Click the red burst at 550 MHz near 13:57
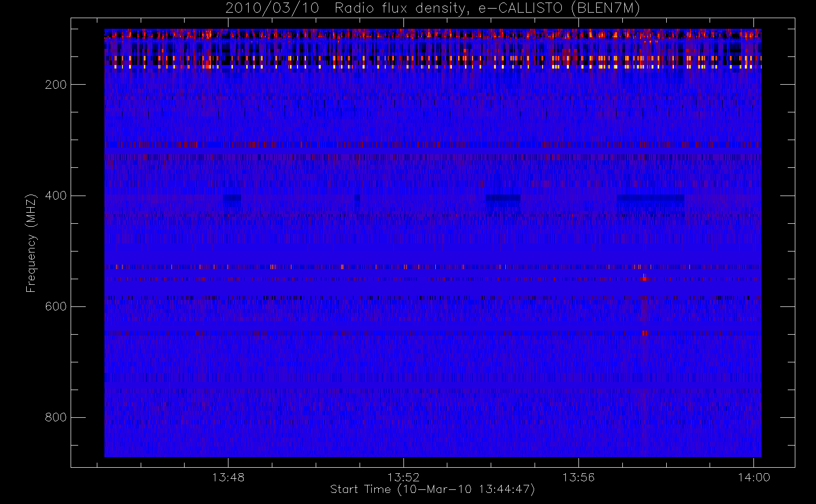Image resolution: width=816 pixels, height=504 pixels. [644, 278]
